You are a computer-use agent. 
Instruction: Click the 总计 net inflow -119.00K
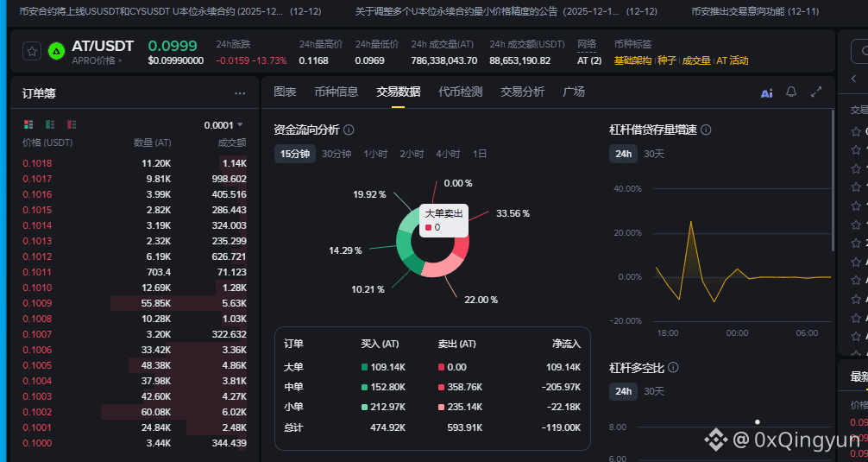coord(560,427)
